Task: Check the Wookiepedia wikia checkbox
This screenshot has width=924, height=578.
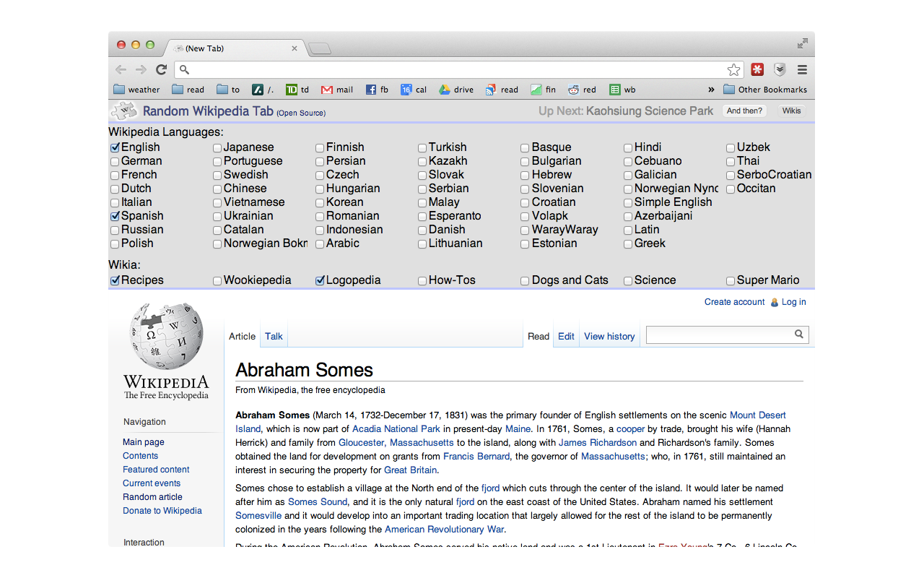Action: pyautogui.click(x=217, y=280)
